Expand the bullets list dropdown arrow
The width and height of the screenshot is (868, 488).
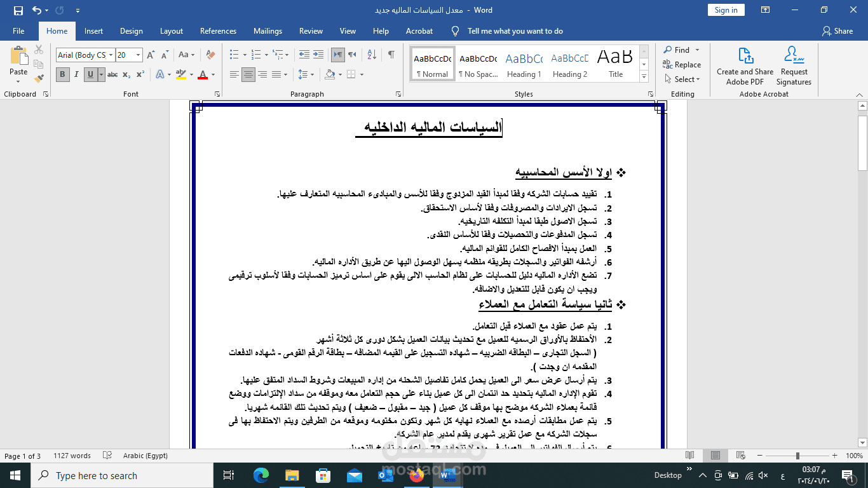244,55
